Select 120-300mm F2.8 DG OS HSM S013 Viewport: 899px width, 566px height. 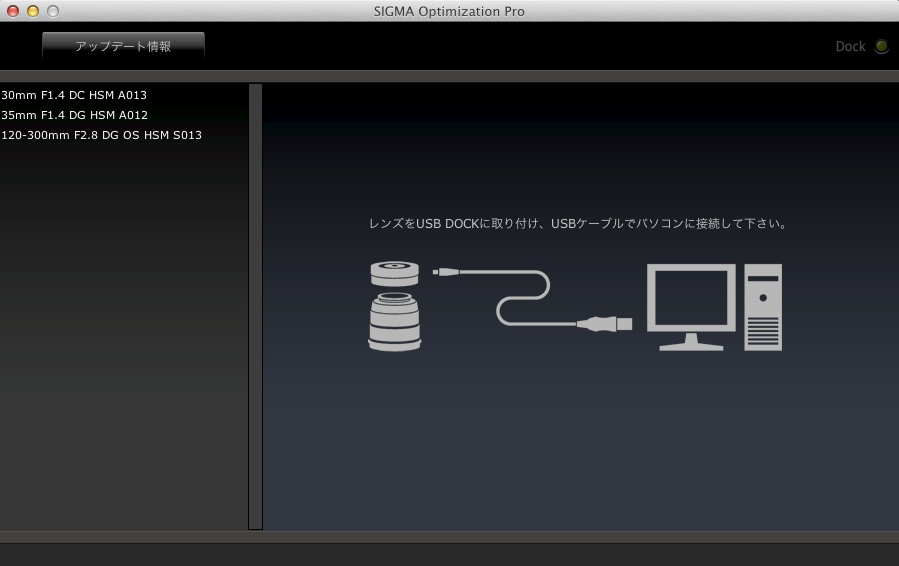101,135
